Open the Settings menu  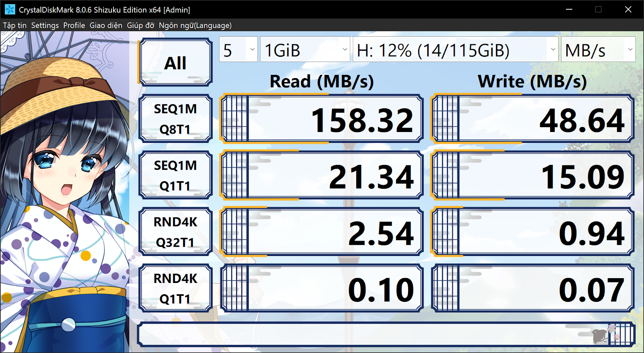pos(45,25)
